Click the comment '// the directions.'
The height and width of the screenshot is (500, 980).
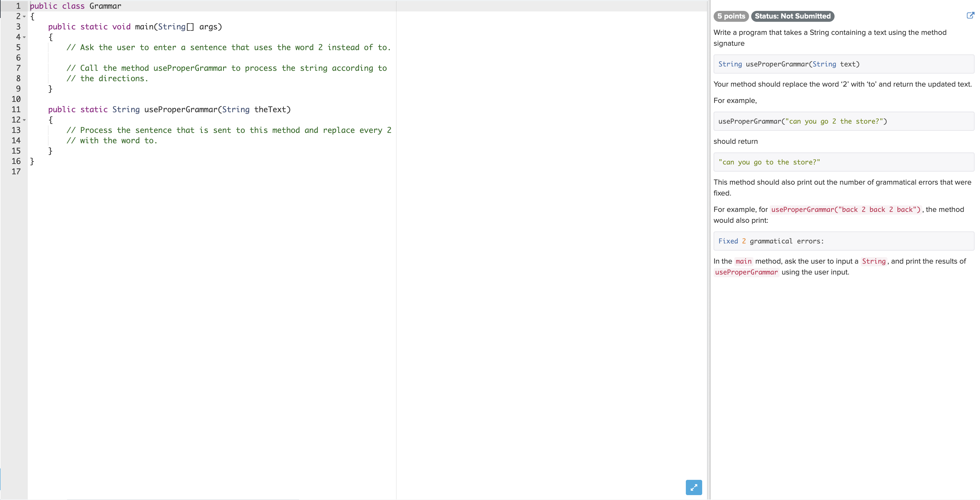point(107,78)
